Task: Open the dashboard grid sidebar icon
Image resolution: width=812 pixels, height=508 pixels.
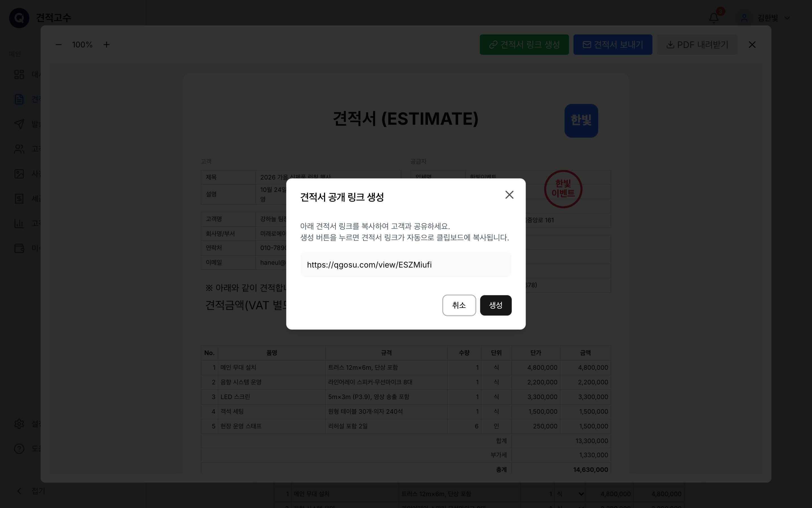Action: point(19,74)
